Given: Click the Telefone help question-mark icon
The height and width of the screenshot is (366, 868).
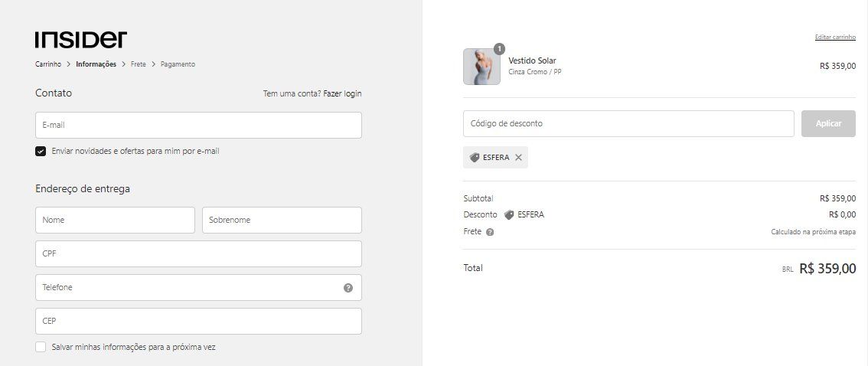Looking at the screenshot, I should click(348, 288).
